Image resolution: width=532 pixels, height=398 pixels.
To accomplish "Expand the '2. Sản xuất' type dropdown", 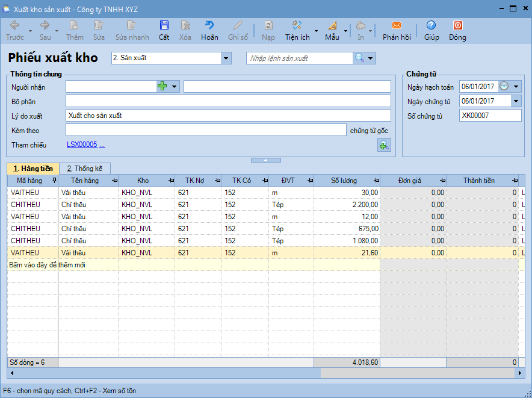I will (226, 58).
